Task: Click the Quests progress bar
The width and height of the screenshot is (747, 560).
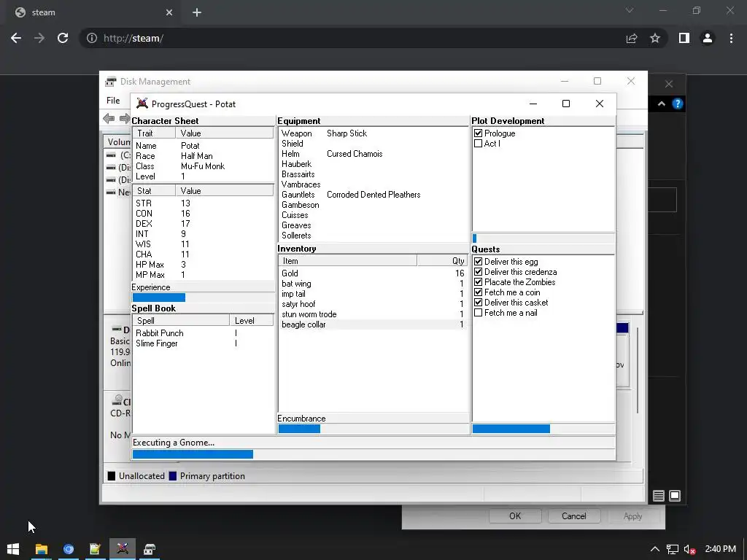Action: click(543, 429)
